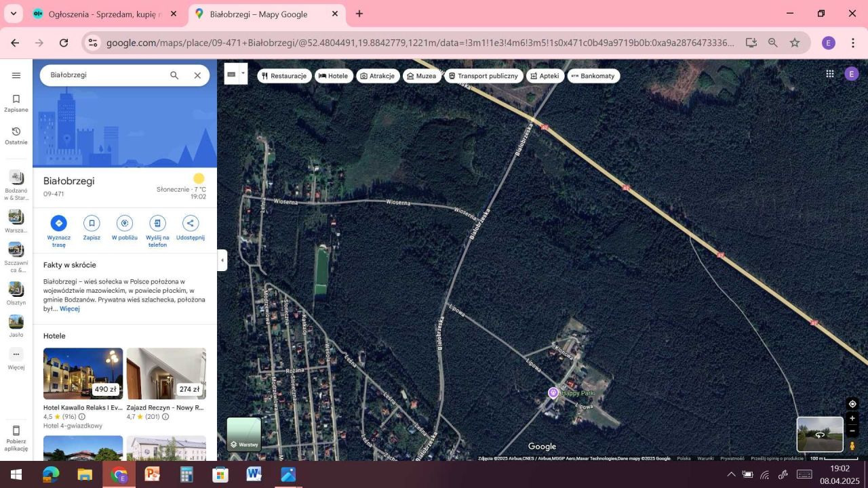868x488 pixels.
Task: Open the Hotel Kawallo Relaks thumbnail
Action: pyautogui.click(x=83, y=373)
